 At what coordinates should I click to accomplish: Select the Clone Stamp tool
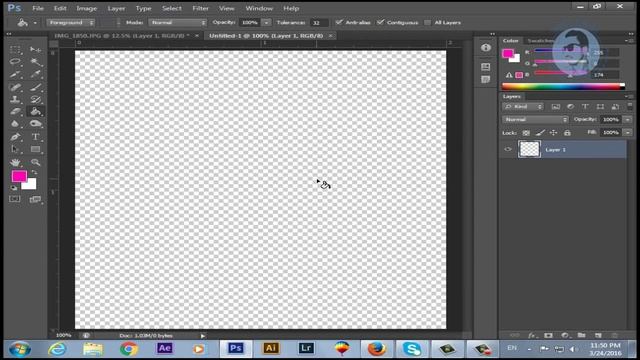click(x=16, y=99)
